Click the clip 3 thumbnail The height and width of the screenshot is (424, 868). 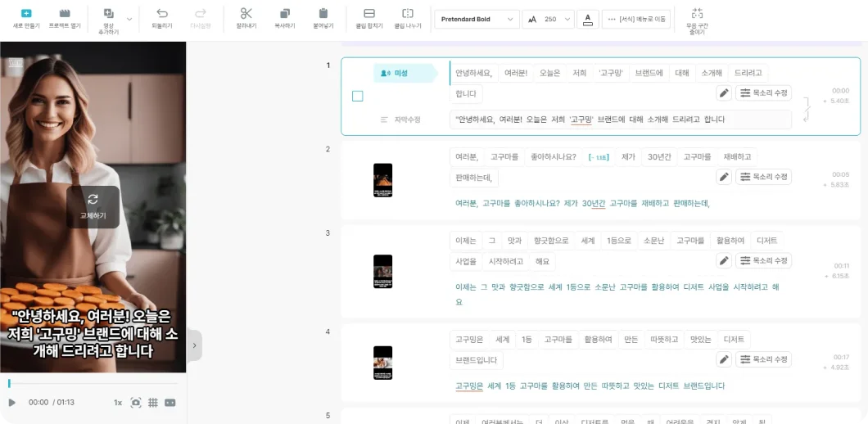click(383, 271)
